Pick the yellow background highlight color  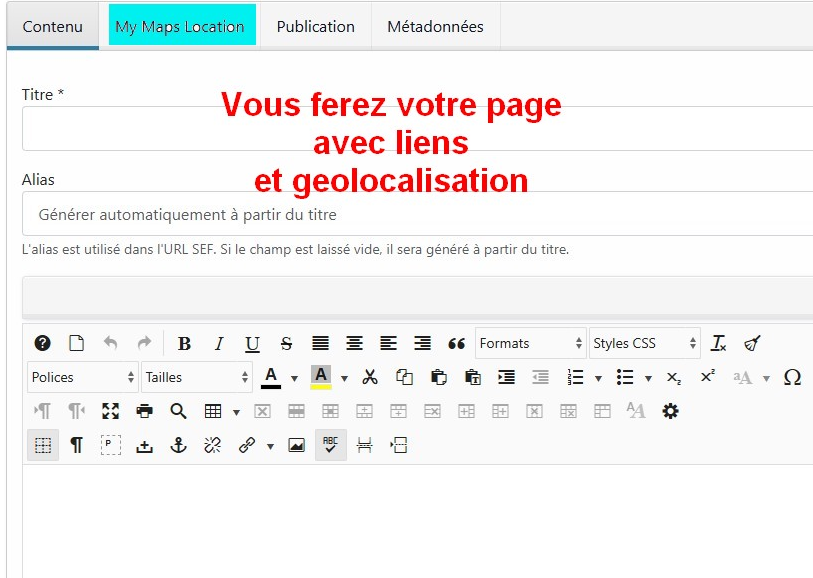click(320, 377)
